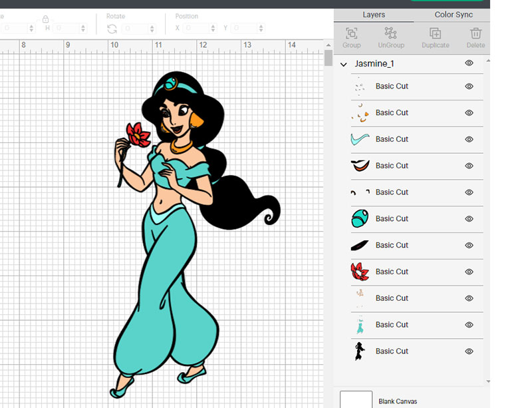Screen dimensions: 532x408
Task: Decrease the Rotate value with down arrow
Action: click(152, 31)
